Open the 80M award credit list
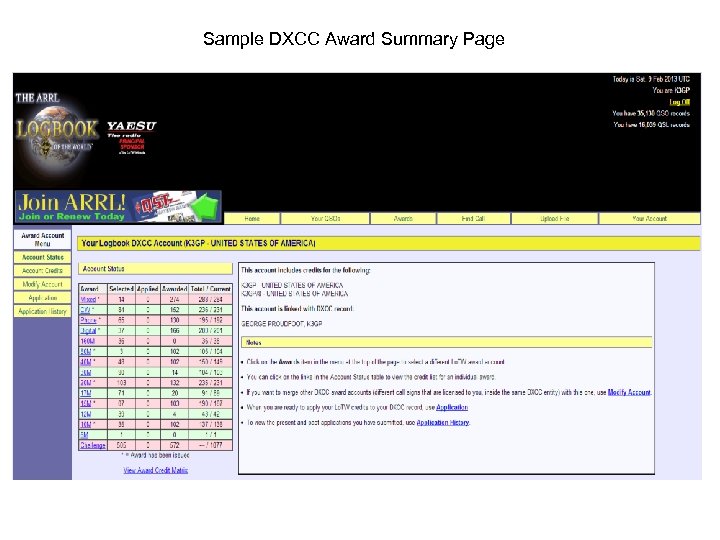The width and height of the screenshot is (720, 540). click(86, 352)
